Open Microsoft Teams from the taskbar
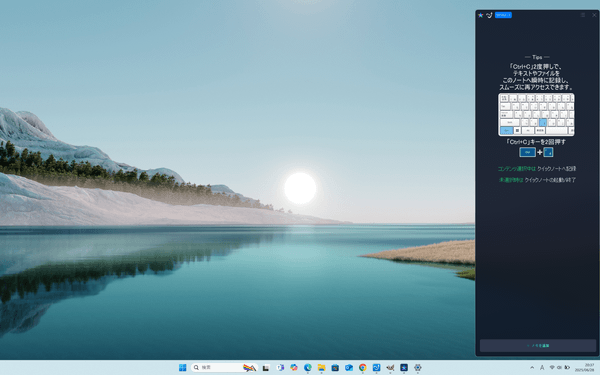This screenshot has width=600, height=375. coord(280,368)
